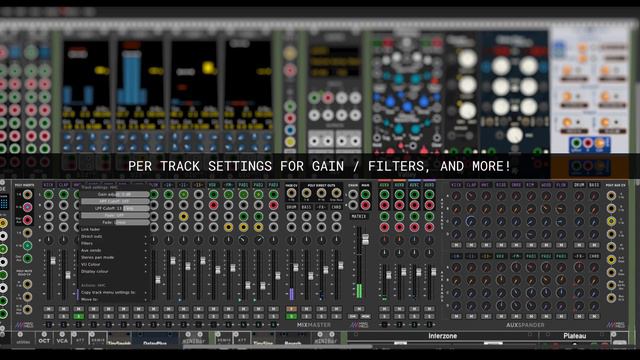640x360 pixels.
Task: Click the FADE CV poly input jack
Action: point(291,193)
